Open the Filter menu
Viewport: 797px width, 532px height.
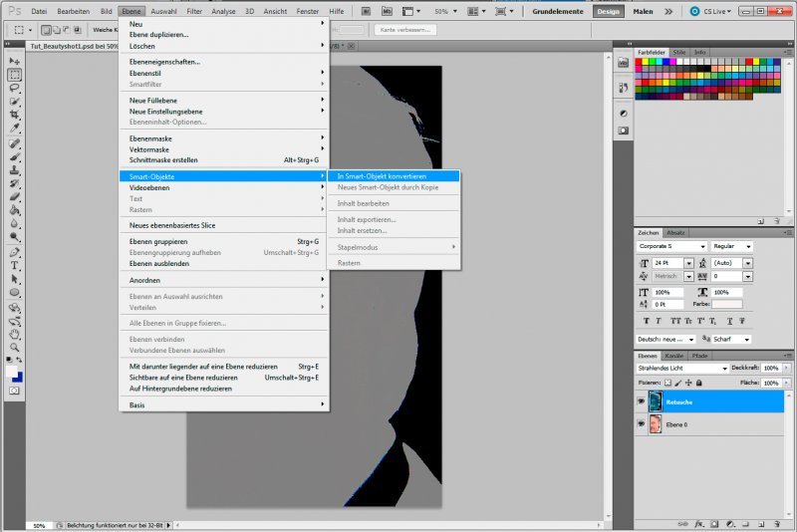pos(193,11)
